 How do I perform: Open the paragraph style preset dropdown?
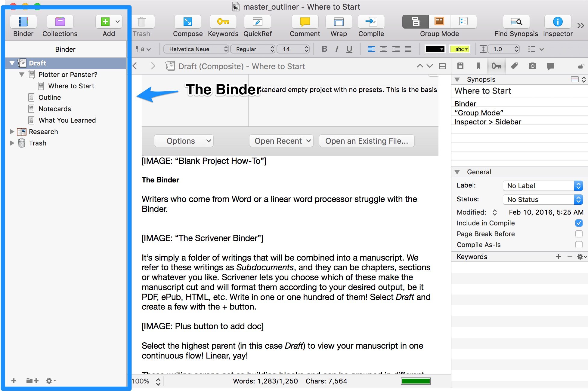(x=143, y=49)
